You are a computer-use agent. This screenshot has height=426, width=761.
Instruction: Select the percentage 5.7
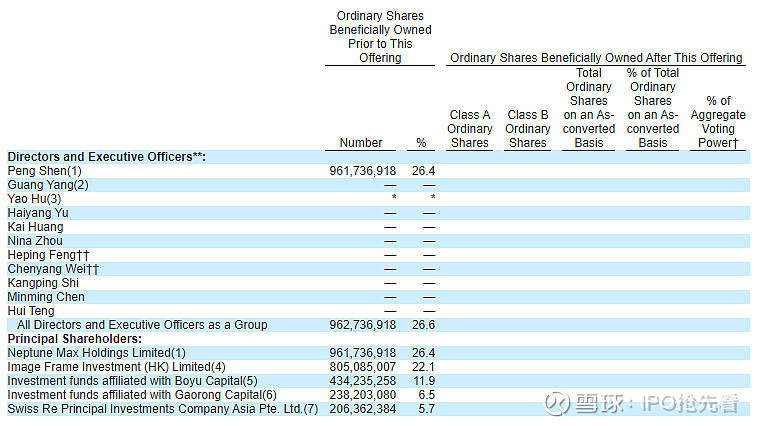pos(427,409)
